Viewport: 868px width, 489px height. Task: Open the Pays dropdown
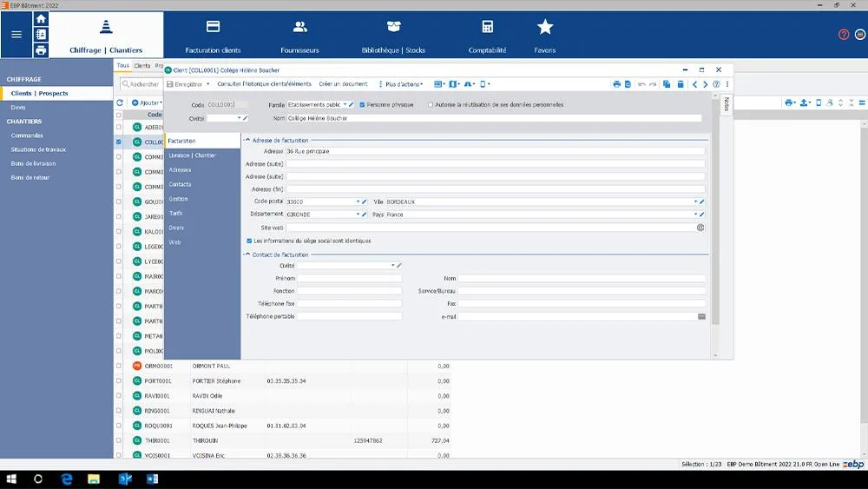coord(695,215)
